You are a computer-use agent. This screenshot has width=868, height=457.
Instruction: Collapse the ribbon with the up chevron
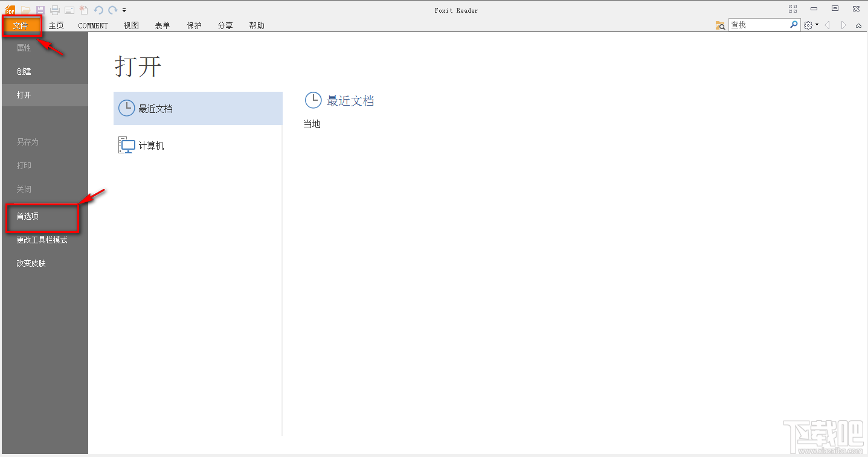point(858,26)
